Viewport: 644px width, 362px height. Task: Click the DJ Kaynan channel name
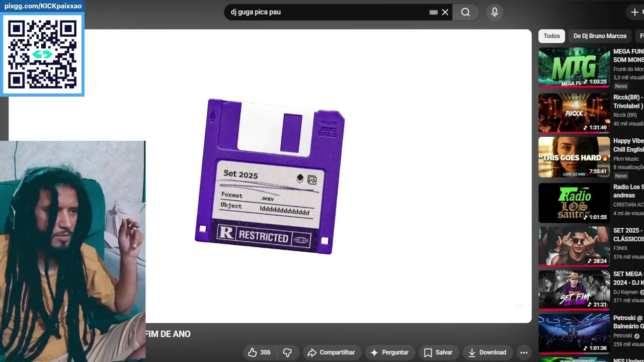click(625, 292)
